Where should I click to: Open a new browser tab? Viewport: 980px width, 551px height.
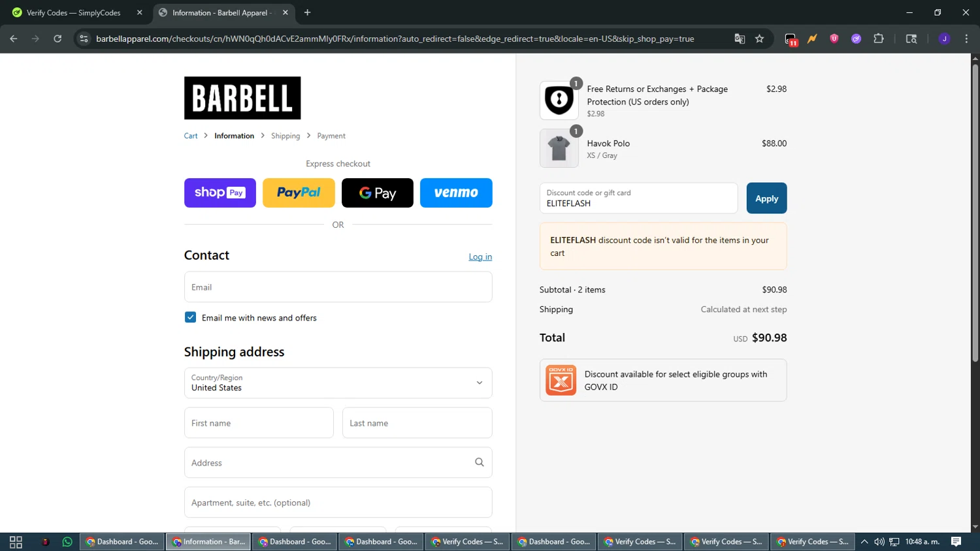coord(307,12)
